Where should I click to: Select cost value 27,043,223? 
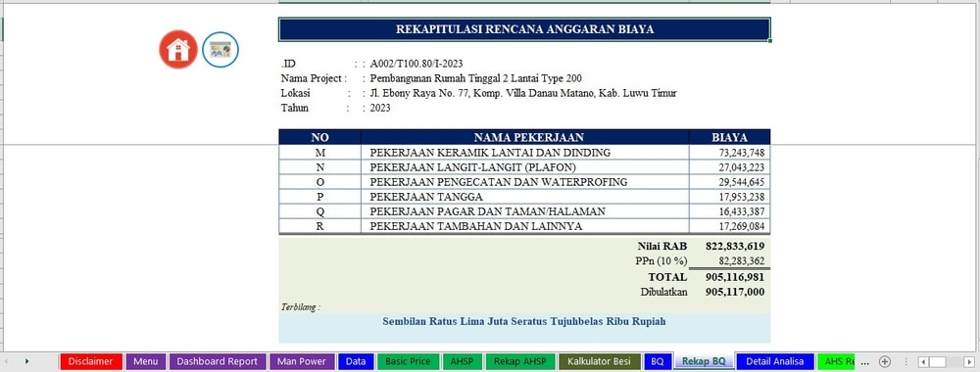tap(729, 167)
